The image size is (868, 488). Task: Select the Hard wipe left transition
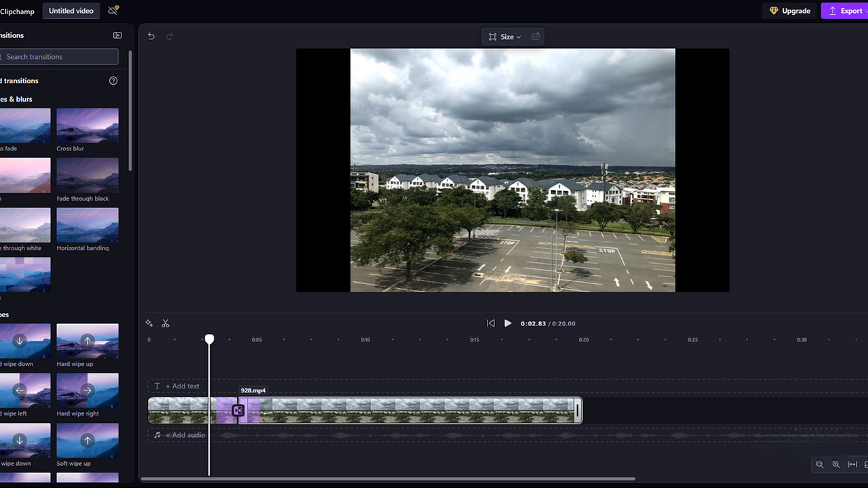(x=25, y=390)
